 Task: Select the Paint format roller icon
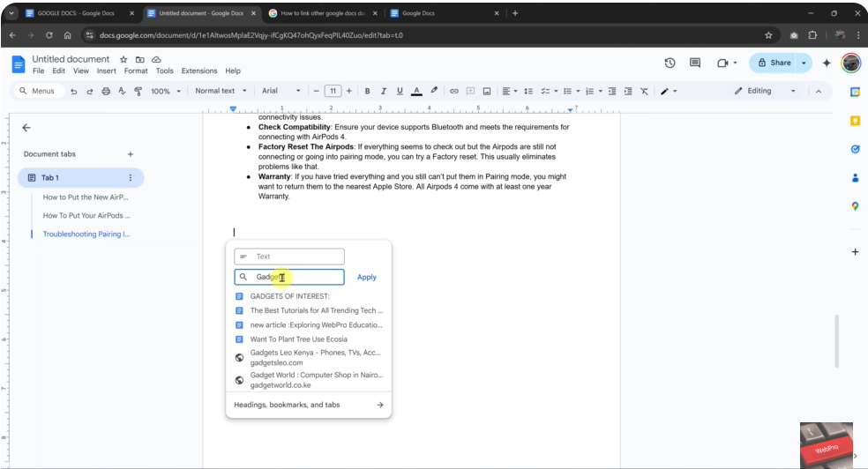pyautogui.click(x=138, y=92)
